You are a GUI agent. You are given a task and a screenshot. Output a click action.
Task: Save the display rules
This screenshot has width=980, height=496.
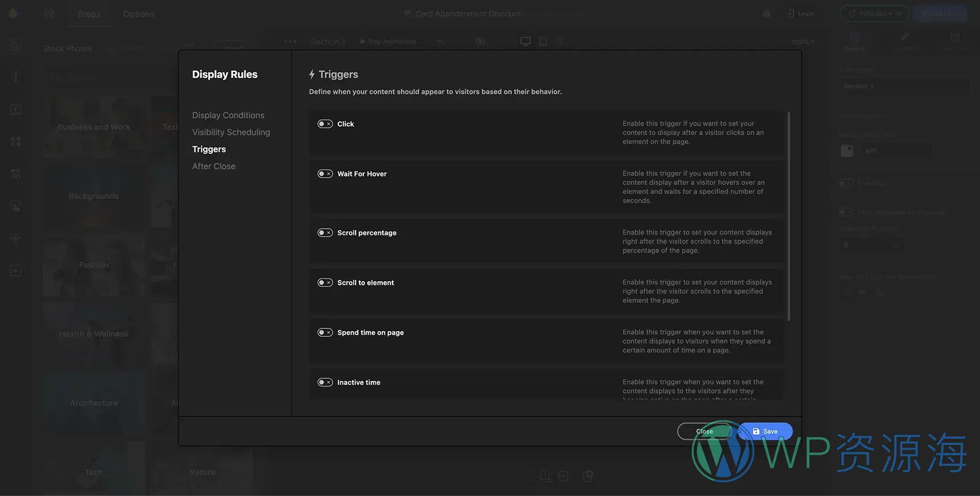click(x=765, y=431)
